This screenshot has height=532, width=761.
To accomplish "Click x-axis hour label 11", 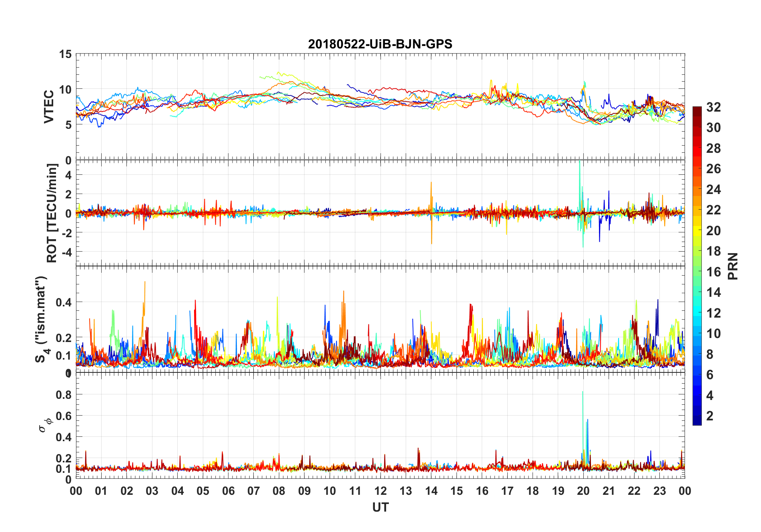I will click(x=355, y=491).
